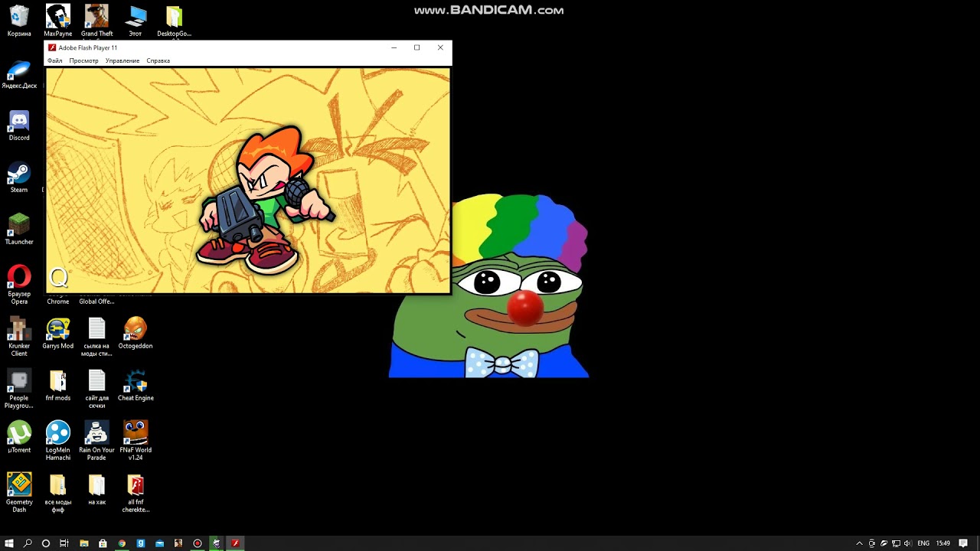This screenshot has width=980, height=551.
Task: Open taskbar search magnifier
Action: pyautogui.click(x=28, y=543)
